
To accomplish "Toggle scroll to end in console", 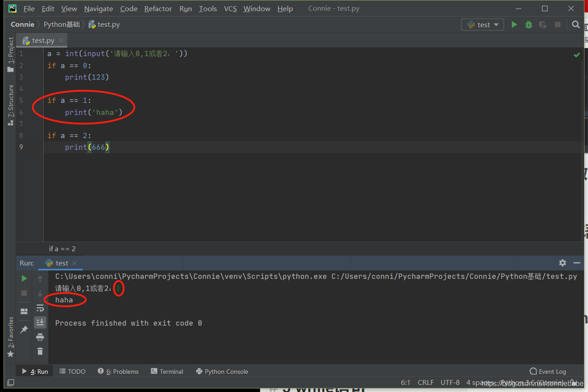I will click(40, 322).
